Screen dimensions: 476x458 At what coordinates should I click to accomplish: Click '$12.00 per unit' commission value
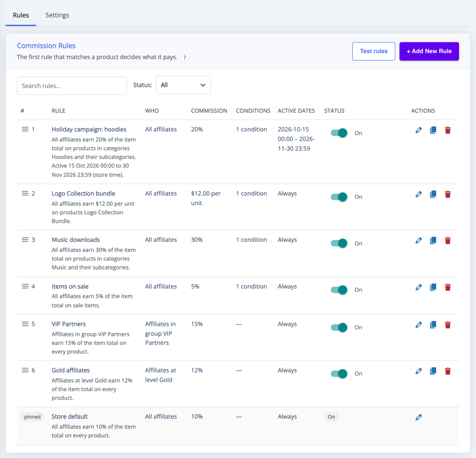(206, 198)
